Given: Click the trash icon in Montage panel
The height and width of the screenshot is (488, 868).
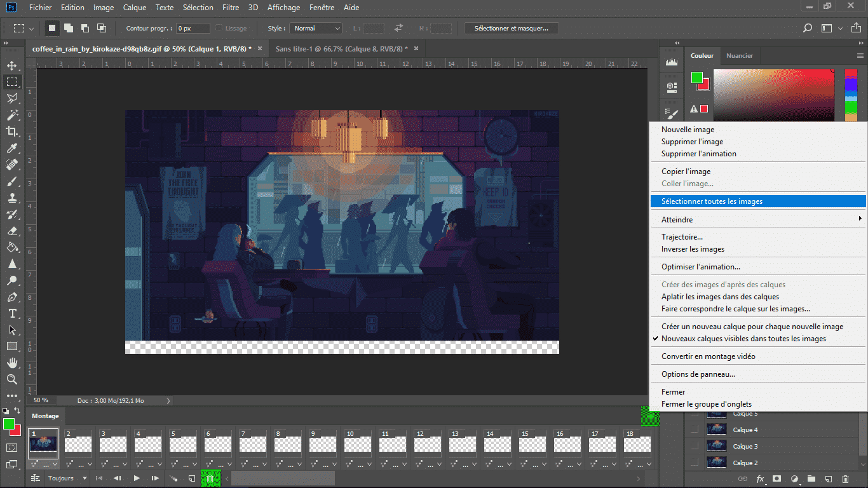Looking at the screenshot, I should pos(210,478).
